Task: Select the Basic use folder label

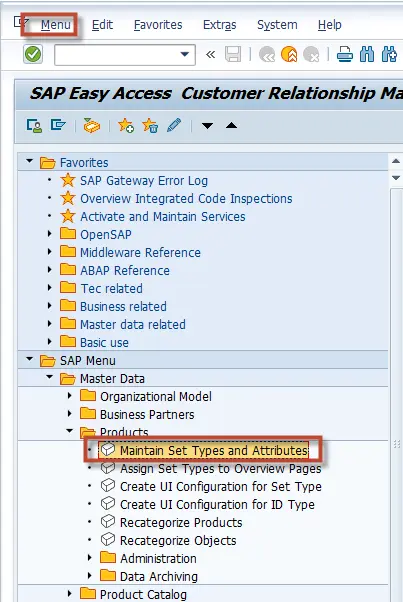Action: coord(104,342)
